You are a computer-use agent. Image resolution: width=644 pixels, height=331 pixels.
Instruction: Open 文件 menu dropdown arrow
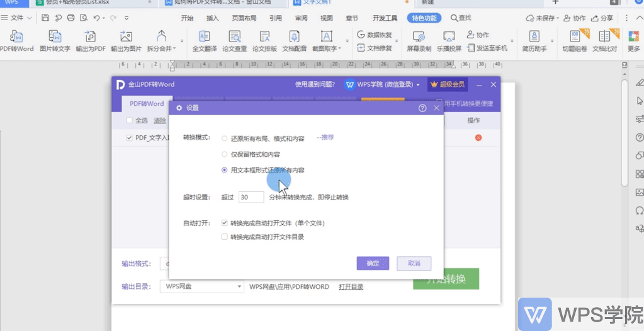[30, 18]
